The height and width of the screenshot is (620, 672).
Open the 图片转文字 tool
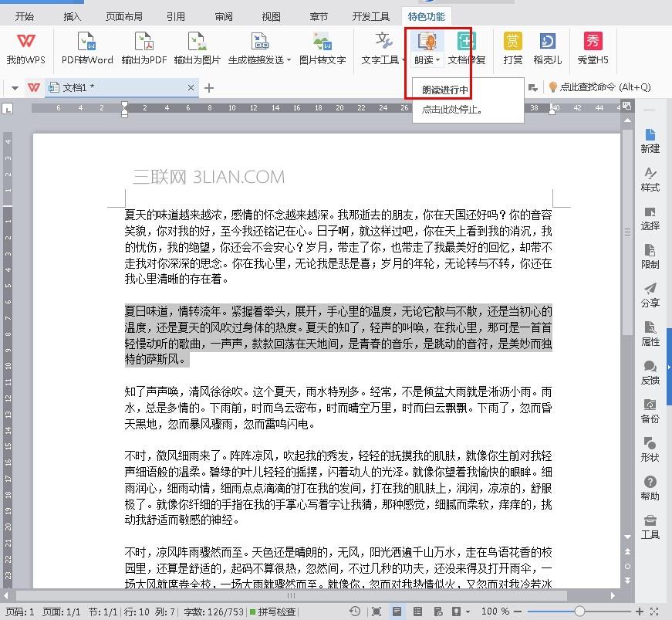click(322, 42)
